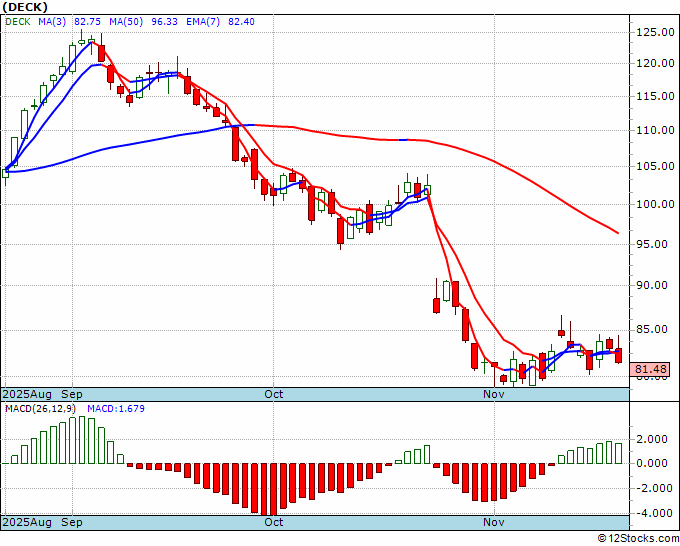Screen dimensions: 680x546
Task: Click Nov on the MACD date axis
Action: (x=494, y=522)
